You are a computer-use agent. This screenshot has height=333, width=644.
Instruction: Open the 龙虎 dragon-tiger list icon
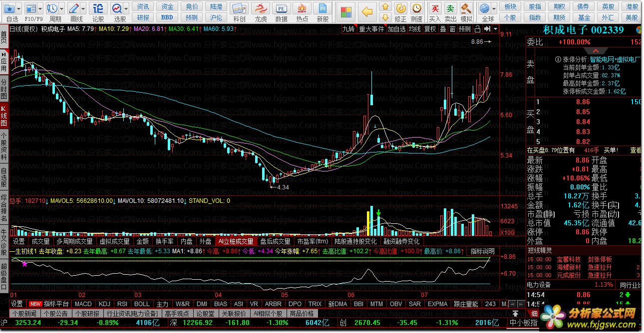261,9
